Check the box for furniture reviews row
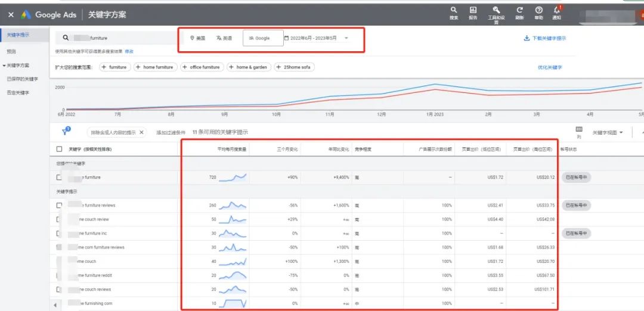 coord(59,206)
